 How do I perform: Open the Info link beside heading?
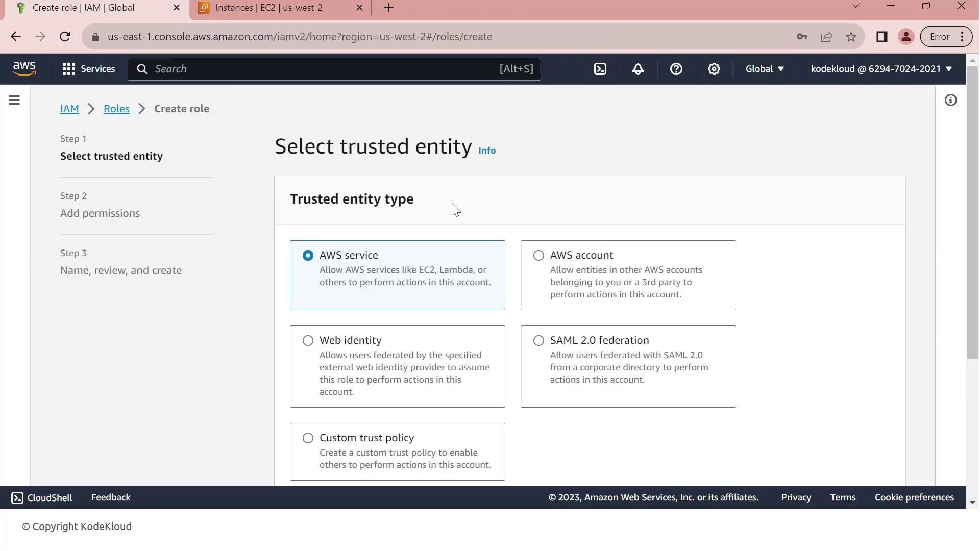coord(487,151)
